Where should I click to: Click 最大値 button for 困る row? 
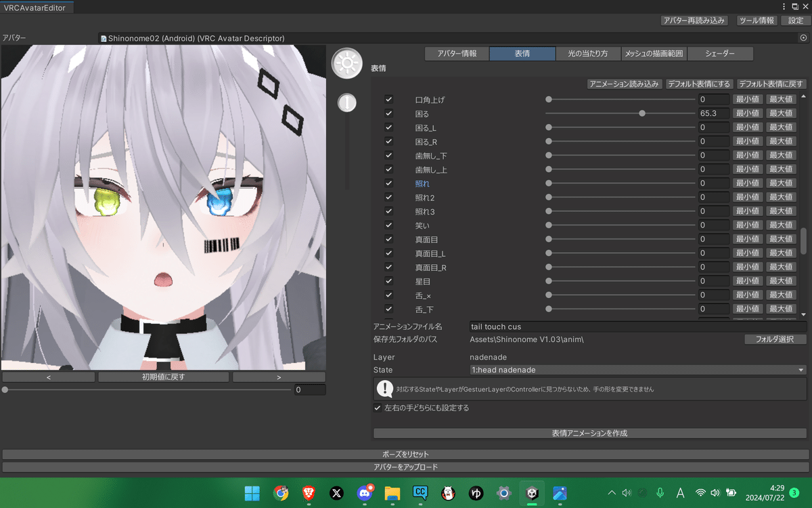[x=781, y=113]
